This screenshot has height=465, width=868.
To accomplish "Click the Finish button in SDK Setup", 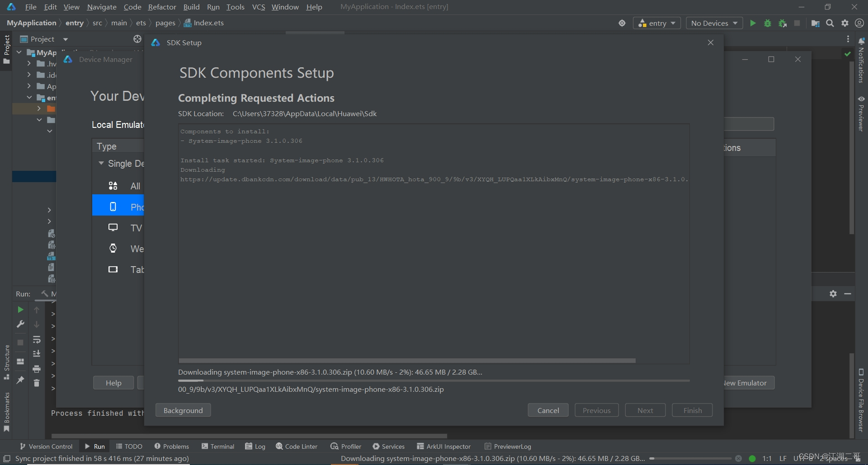I will (692, 410).
